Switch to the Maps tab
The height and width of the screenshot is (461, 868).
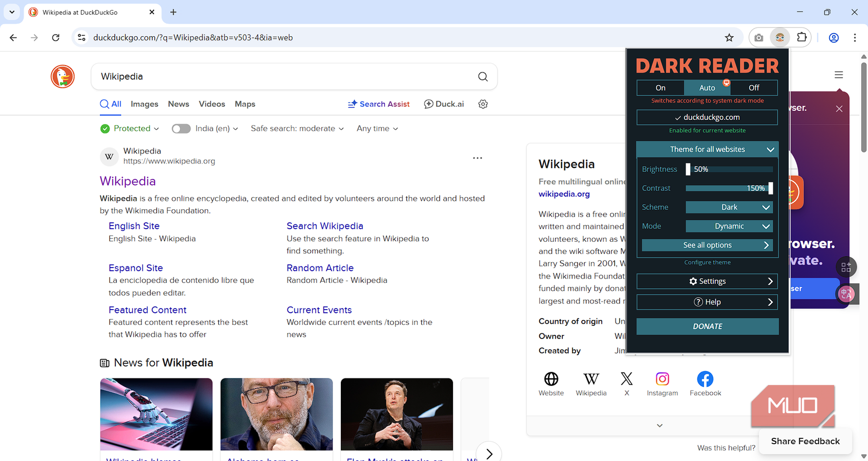tap(245, 104)
